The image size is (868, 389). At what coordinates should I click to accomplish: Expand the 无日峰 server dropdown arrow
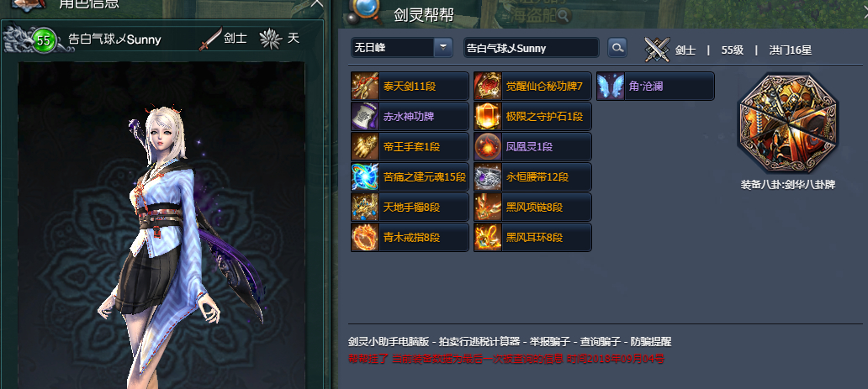click(443, 48)
